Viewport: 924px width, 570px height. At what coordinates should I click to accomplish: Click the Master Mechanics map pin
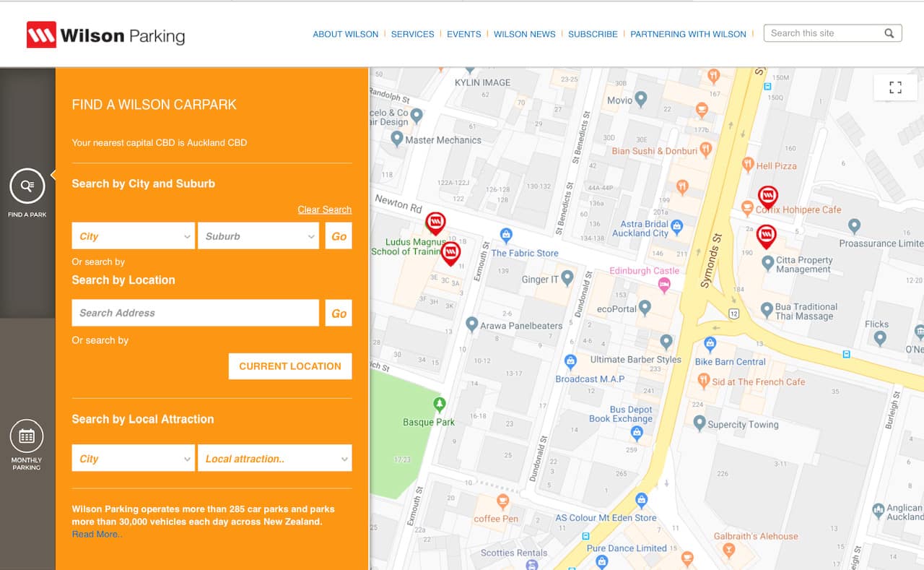point(396,139)
